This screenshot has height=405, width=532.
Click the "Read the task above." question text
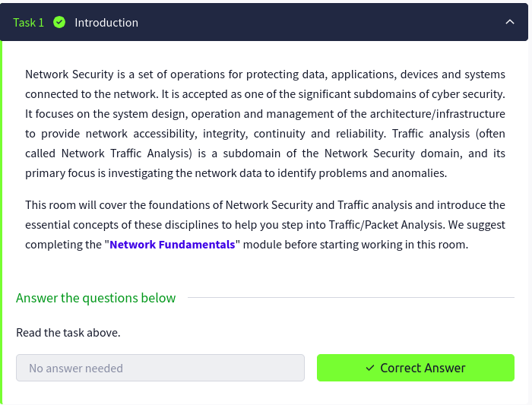(x=68, y=332)
